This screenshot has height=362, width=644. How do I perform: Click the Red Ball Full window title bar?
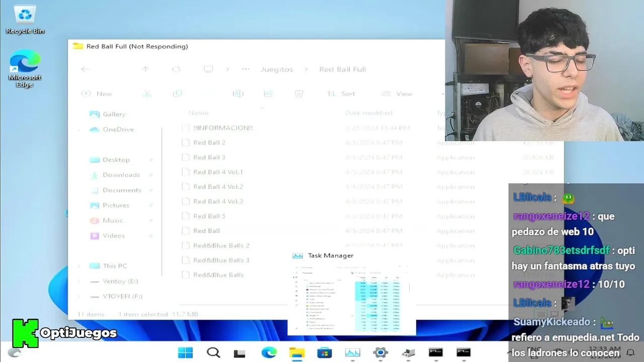[257, 46]
